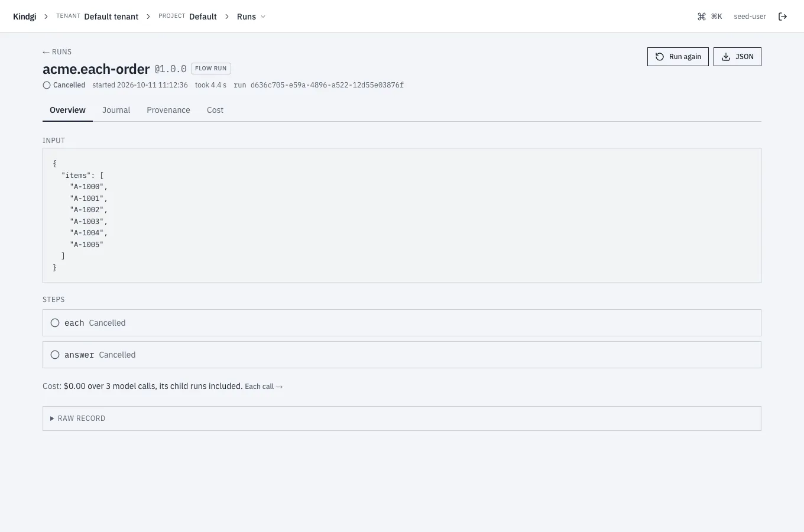Screen dimensions: 804x532
Task: Click the FLOW RUN badge
Action: coord(211,69)
